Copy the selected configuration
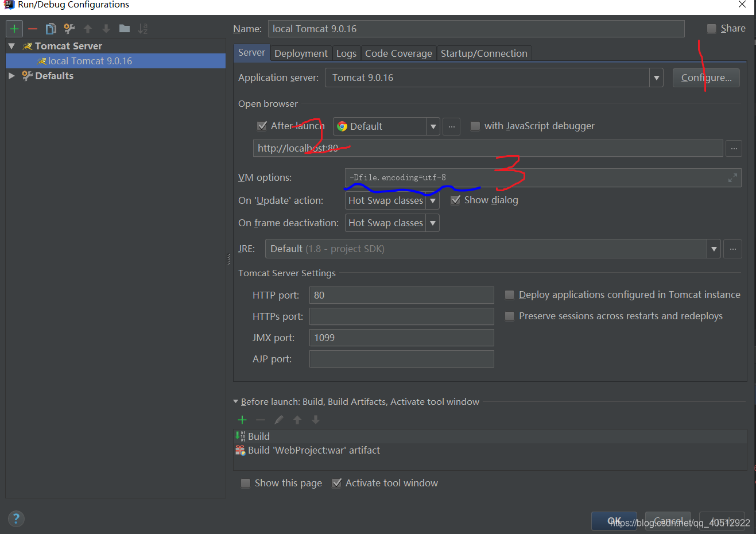Viewport: 756px width, 534px height. pyautogui.click(x=51, y=29)
